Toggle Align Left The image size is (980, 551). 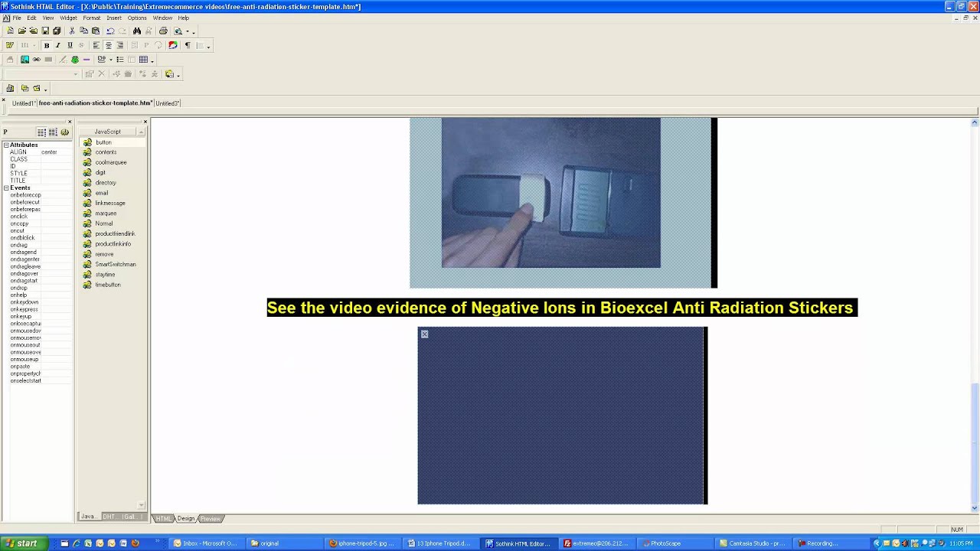(96, 45)
